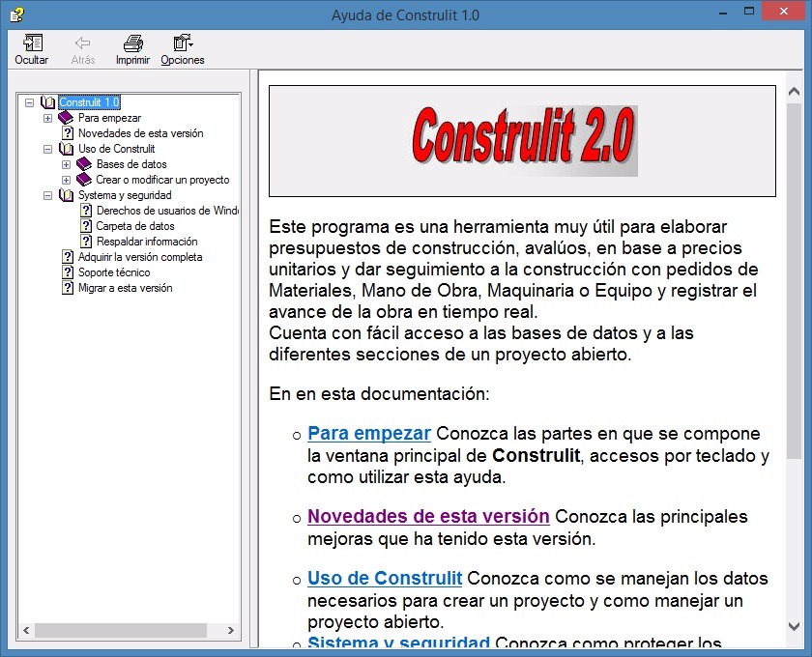Follow the Uso de Construlit hyperlink
The height and width of the screenshot is (657, 812).
[385, 578]
